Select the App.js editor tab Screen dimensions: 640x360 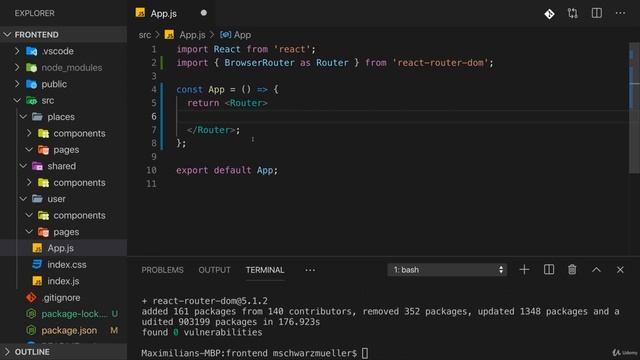(171, 13)
